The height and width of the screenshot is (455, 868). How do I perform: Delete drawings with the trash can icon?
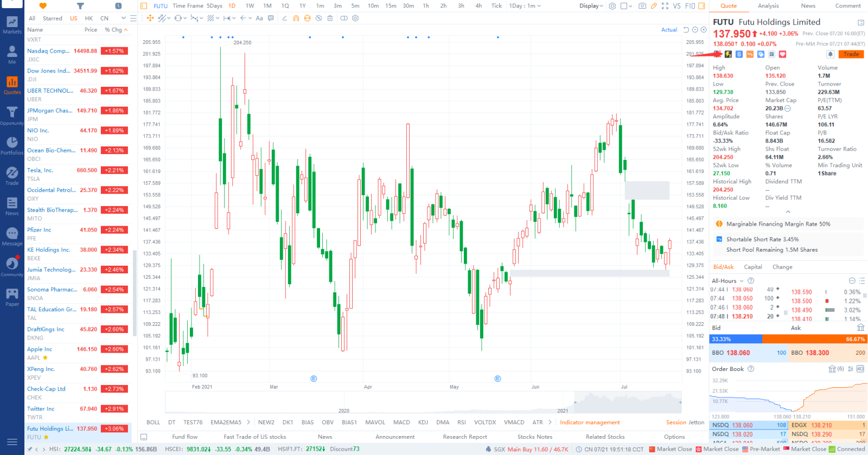[x=330, y=18]
